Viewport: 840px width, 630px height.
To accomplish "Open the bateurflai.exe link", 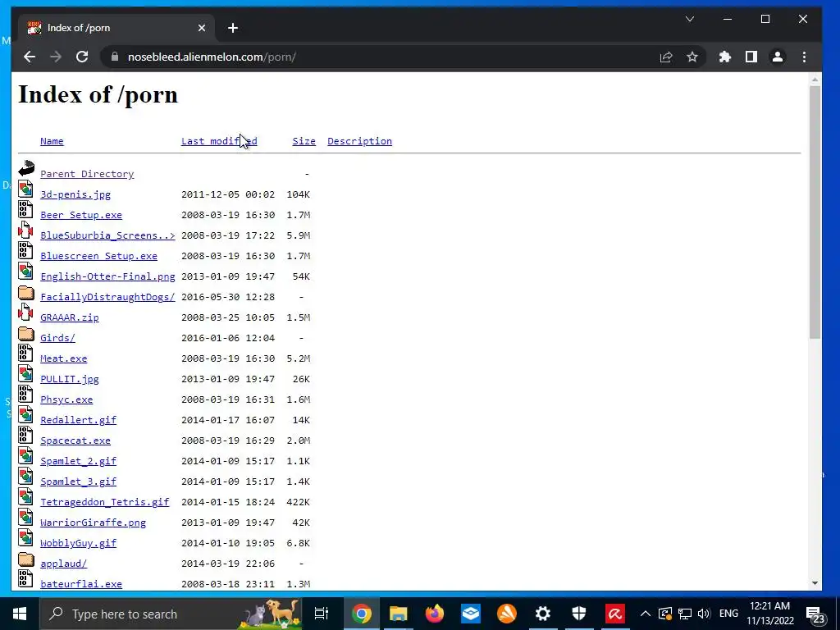I will pyautogui.click(x=81, y=584).
